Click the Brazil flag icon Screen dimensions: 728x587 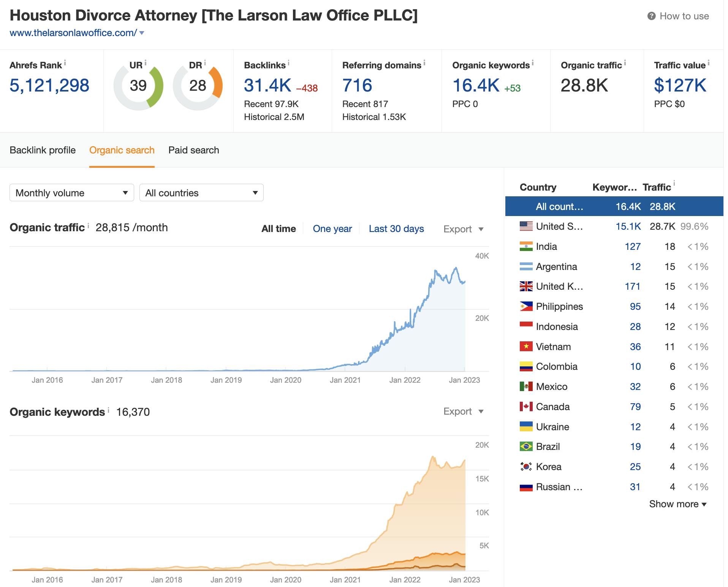526,447
